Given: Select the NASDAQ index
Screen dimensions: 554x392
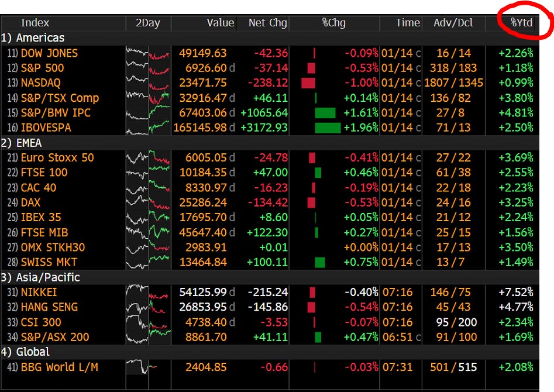Looking at the screenshot, I should [40, 82].
